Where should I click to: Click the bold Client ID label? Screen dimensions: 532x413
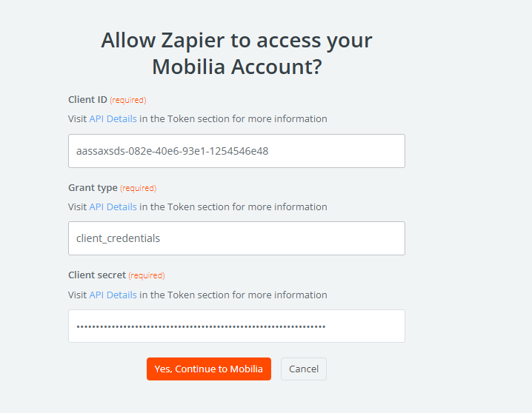pyautogui.click(x=87, y=100)
